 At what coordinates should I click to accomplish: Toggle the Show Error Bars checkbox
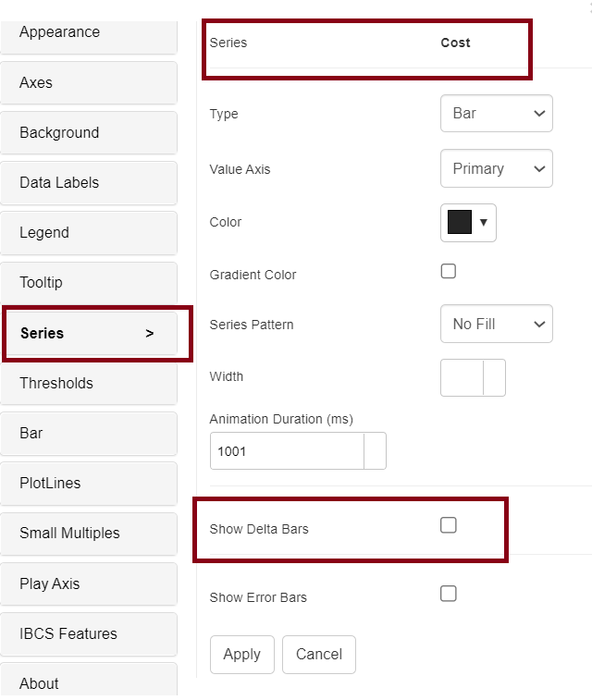coord(449,594)
